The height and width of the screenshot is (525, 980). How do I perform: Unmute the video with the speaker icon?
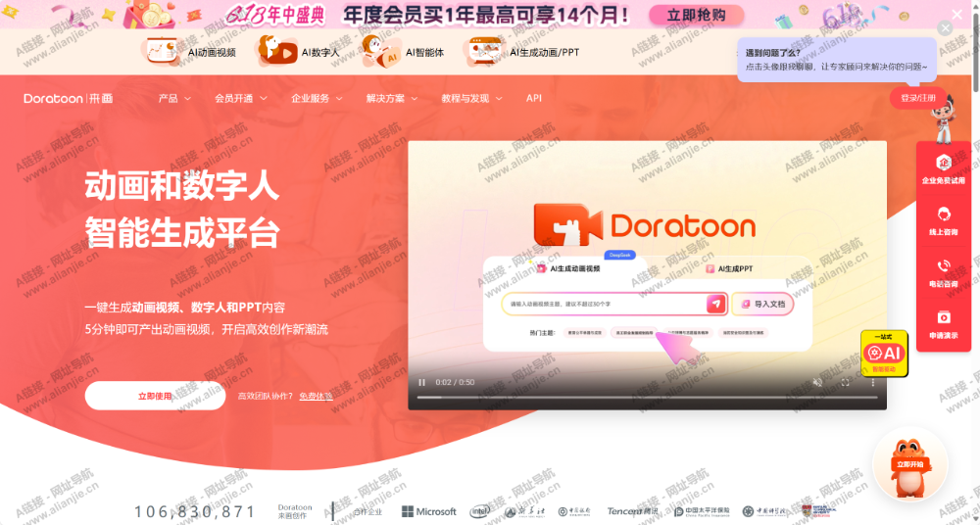[817, 383]
